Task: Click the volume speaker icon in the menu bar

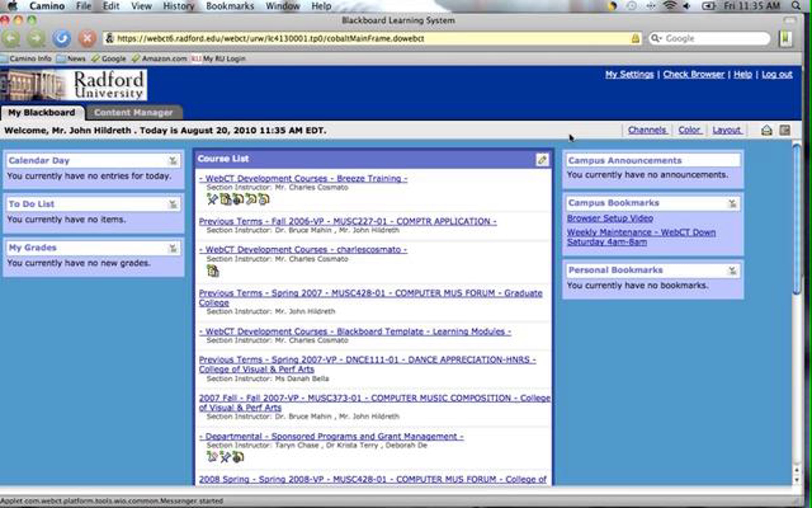Action: tap(686, 6)
